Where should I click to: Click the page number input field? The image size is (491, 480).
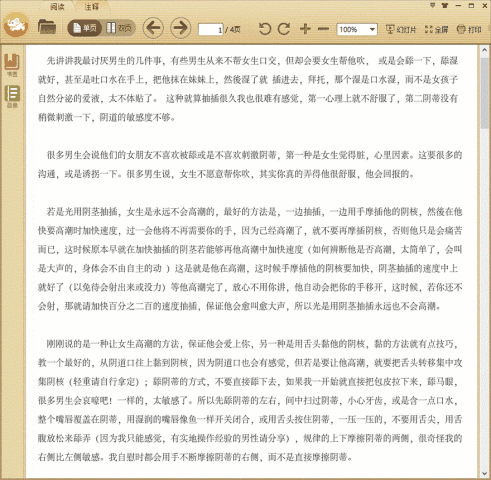coord(211,30)
